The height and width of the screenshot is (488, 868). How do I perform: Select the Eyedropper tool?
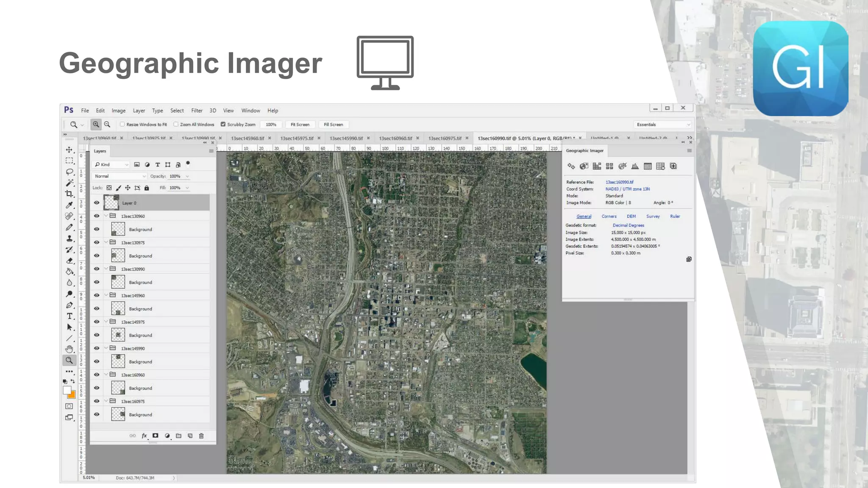69,205
